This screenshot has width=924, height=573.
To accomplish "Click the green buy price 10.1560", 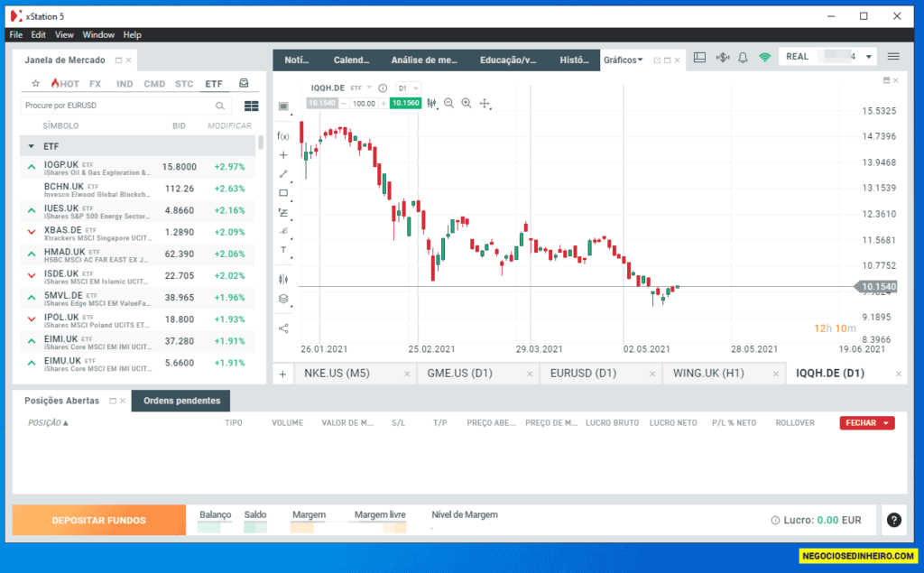I will (405, 103).
